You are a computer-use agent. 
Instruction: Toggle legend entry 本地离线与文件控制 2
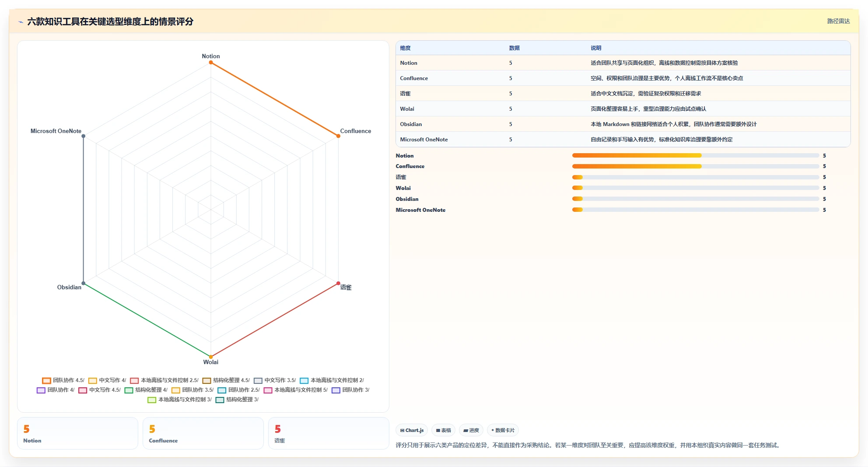pos(332,380)
